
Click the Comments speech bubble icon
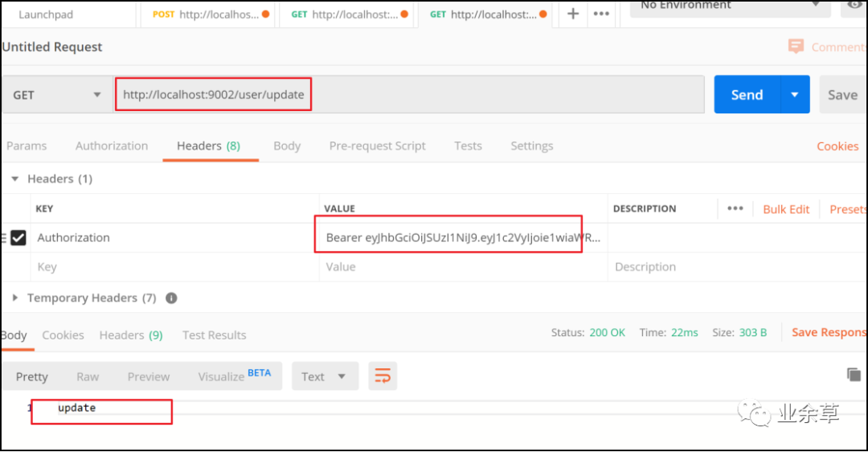[x=796, y=47]
